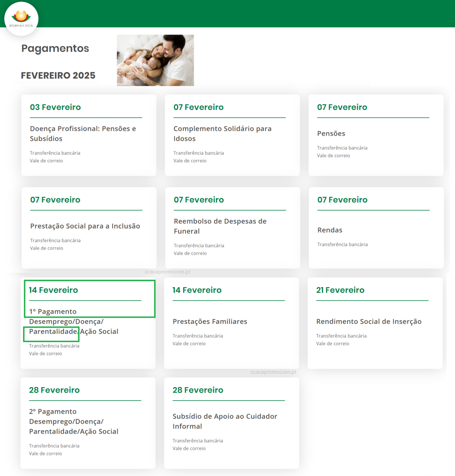
Task: Click "Vale de correio" in Cuidador Informal card
Action: click(x=189, y=449)
